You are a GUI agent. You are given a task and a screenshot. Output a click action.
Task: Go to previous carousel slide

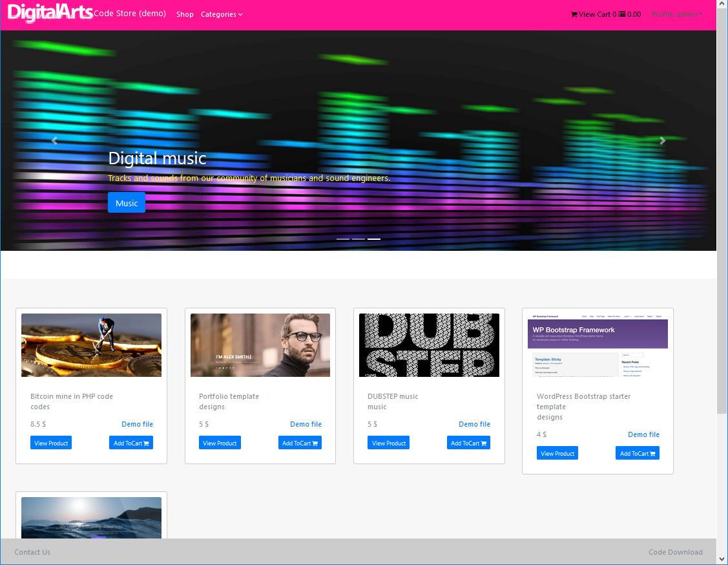(54, 140)
